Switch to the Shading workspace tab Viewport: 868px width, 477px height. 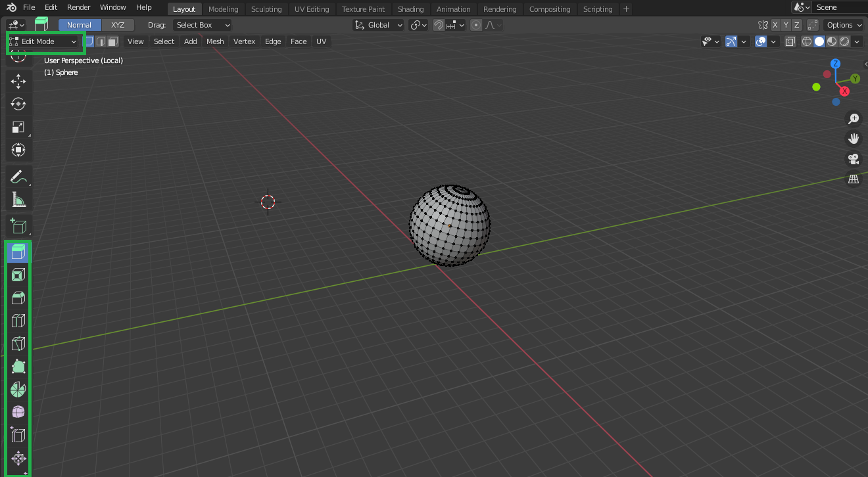pos(411,9)
